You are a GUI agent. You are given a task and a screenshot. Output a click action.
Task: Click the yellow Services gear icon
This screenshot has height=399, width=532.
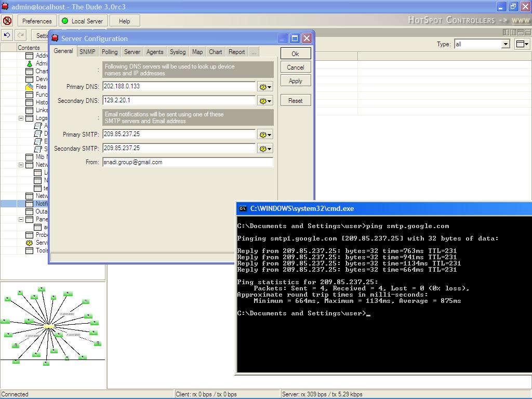coord(30,243)
